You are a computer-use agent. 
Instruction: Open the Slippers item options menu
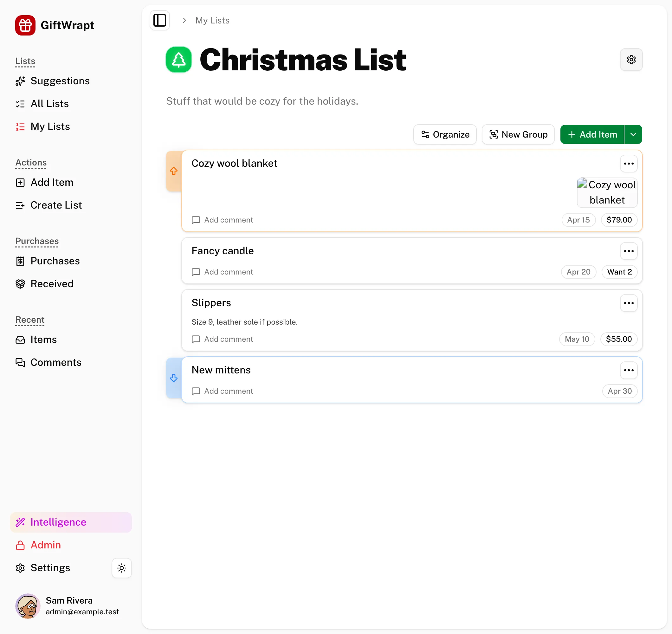click(628, 303)
